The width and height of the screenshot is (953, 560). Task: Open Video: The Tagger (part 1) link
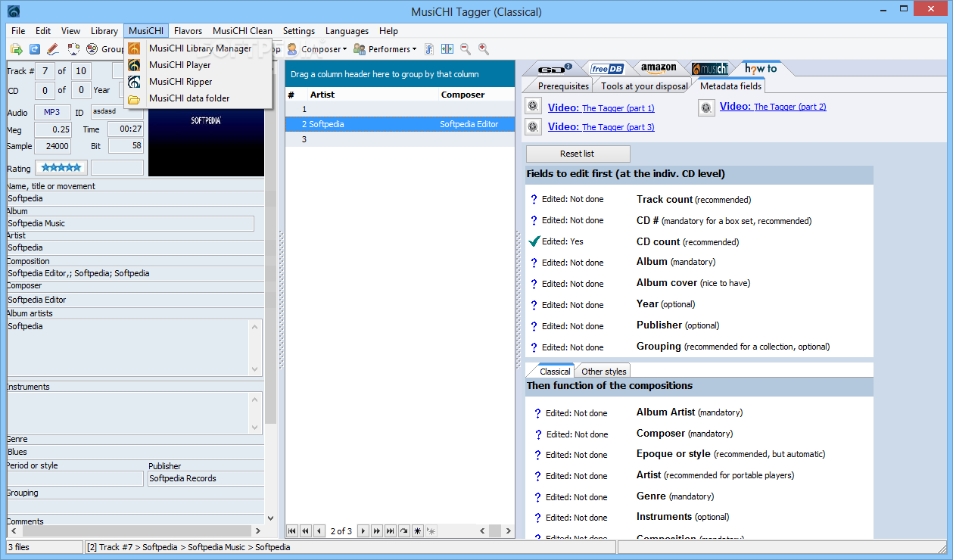tap(601, 107)
